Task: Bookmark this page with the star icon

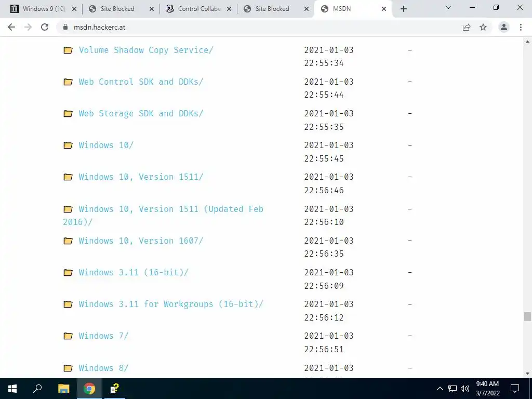Action: coord(483,27)
